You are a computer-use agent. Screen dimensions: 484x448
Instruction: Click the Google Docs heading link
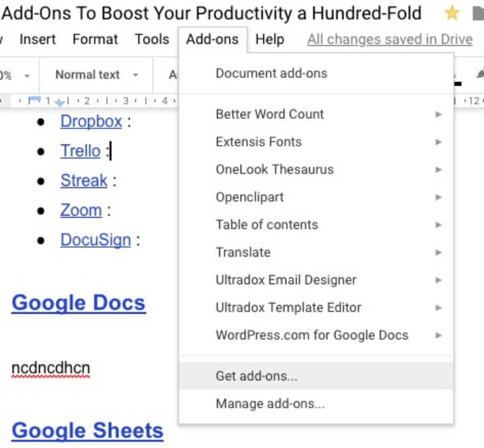(x=79, y=303)
